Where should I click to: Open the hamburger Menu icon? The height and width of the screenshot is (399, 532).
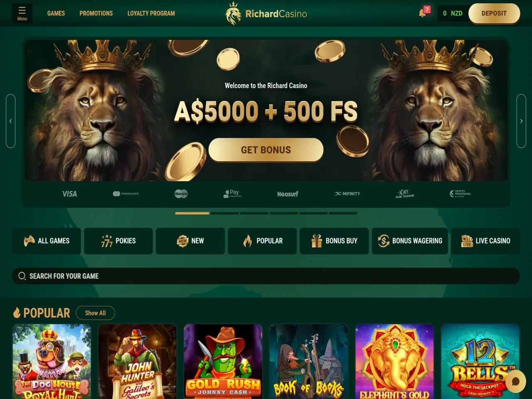[22, 13]
